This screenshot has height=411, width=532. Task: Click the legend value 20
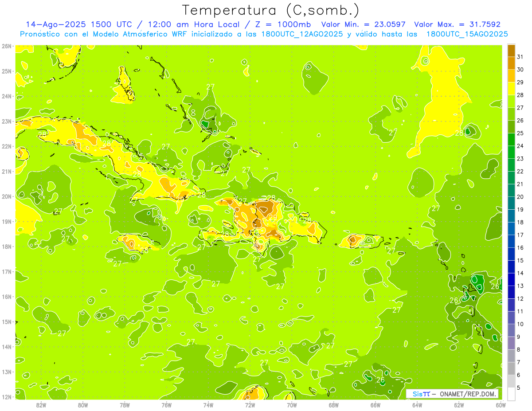click(x=520, y=197)
